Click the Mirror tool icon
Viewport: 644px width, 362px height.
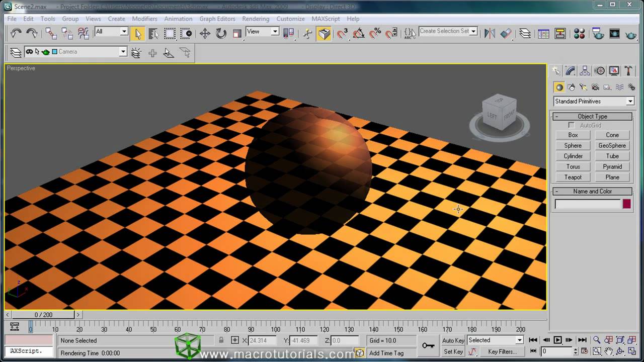[x=490, y=34]
